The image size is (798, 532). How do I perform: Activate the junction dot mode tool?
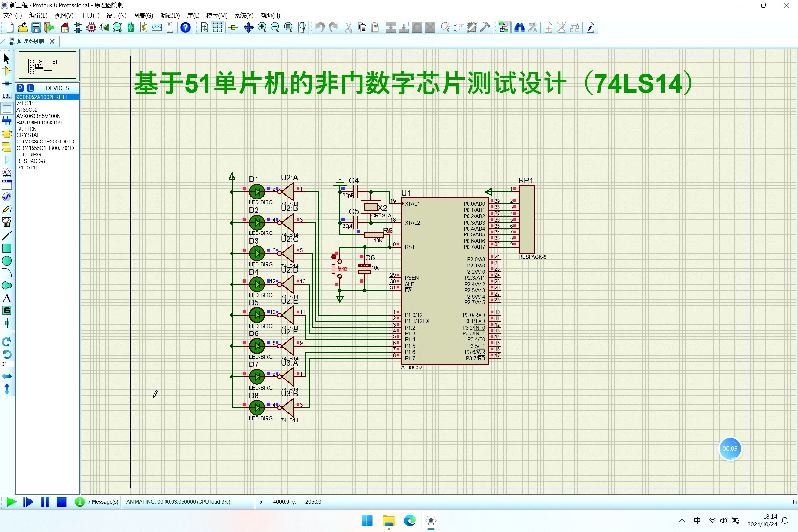point(7,84)
